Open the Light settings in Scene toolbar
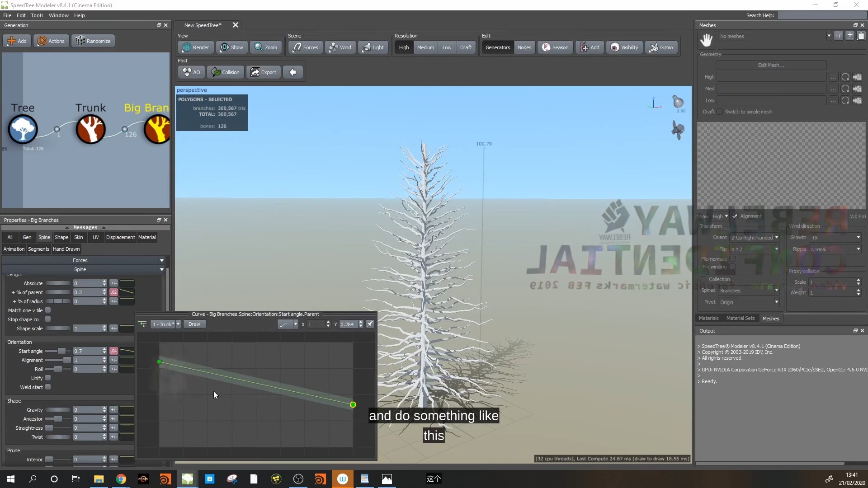 pos(373,47)
